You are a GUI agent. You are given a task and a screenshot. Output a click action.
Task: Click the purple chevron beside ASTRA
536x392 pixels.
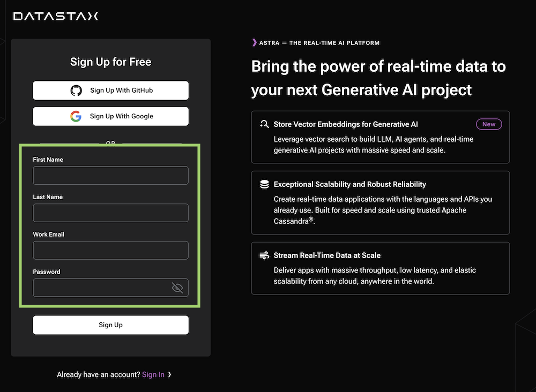click(x=254, y=43)
